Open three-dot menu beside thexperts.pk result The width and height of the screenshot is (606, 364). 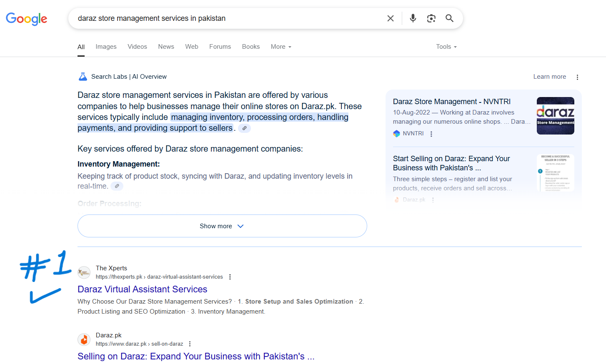tap(230, 277)
